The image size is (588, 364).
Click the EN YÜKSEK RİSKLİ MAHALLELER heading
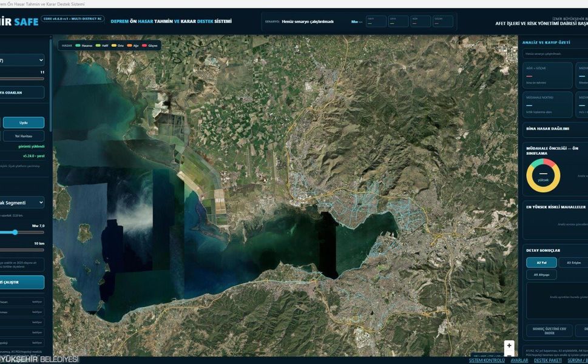pyautogui.click(x=556, y=207)
